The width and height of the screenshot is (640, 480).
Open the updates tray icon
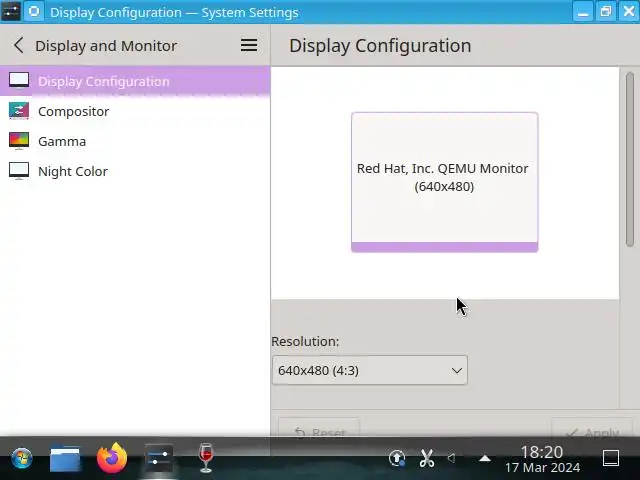pyautogui.click(x=397, y=458)
